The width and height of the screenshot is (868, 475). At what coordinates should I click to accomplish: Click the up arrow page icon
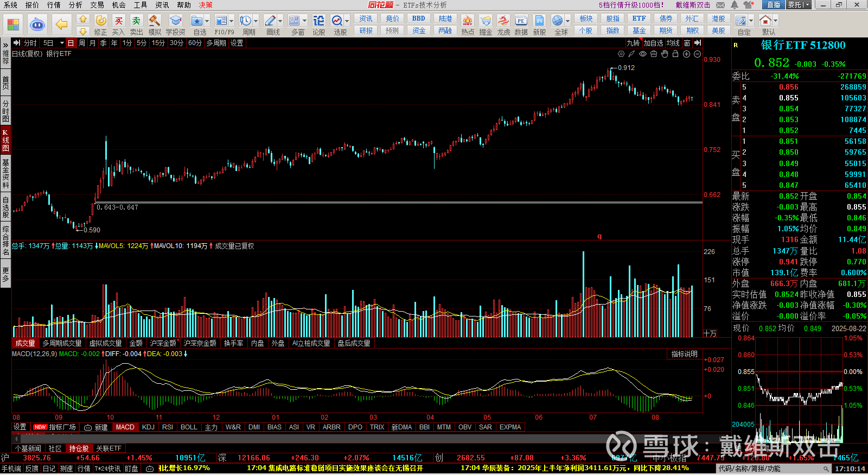[82, 20]
